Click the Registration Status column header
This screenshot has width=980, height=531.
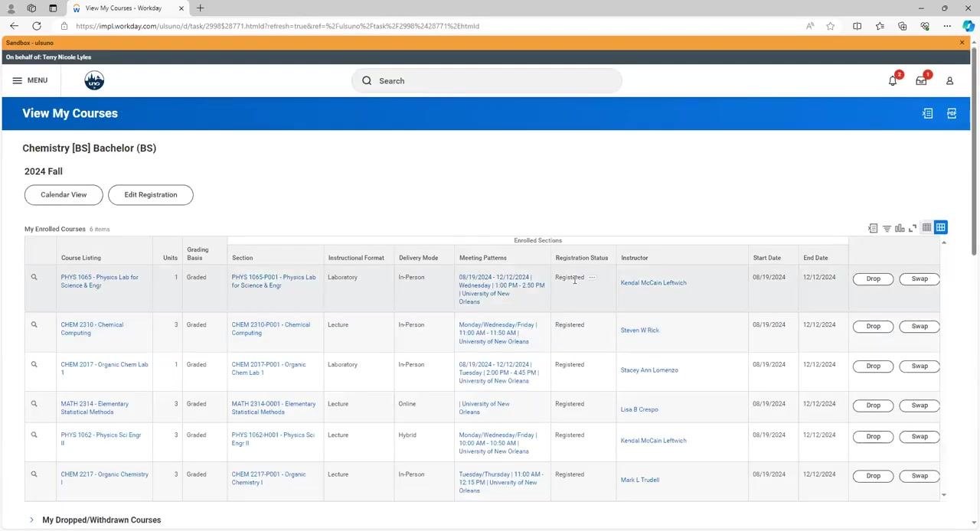point(582,258)
